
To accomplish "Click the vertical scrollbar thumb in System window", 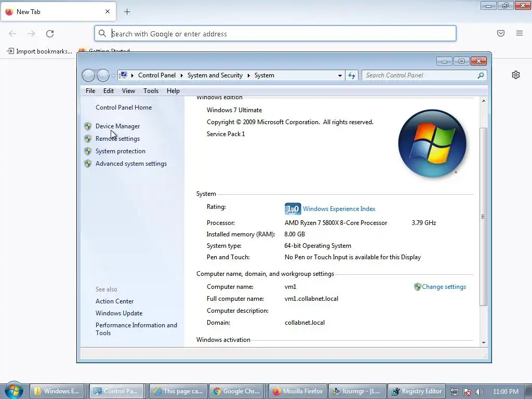I will (484, 217).
